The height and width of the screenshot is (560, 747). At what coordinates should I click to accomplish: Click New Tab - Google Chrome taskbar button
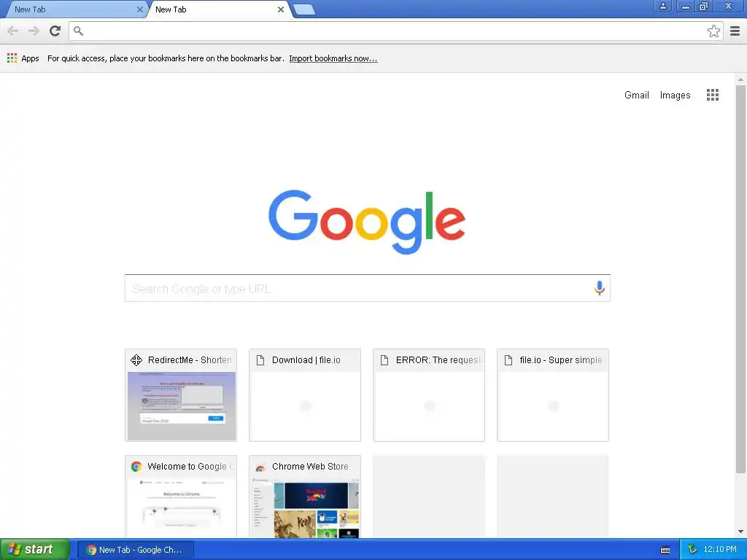[x=136, y=550]
